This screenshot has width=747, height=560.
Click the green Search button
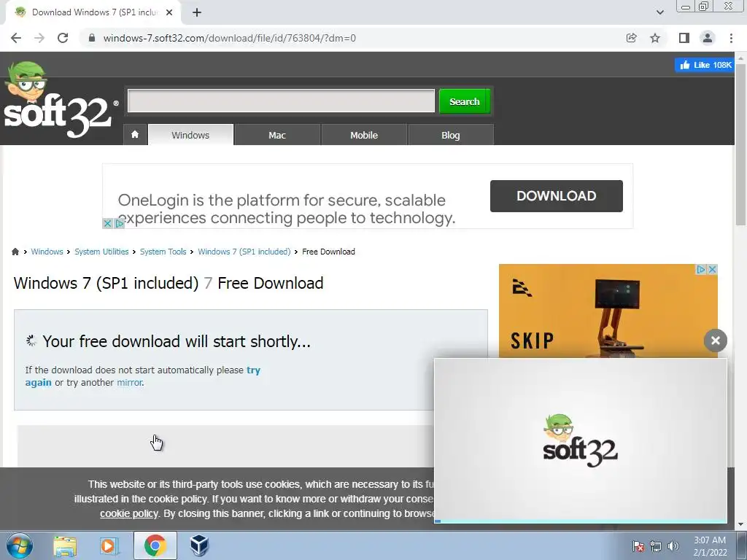[x=465, y=101]
